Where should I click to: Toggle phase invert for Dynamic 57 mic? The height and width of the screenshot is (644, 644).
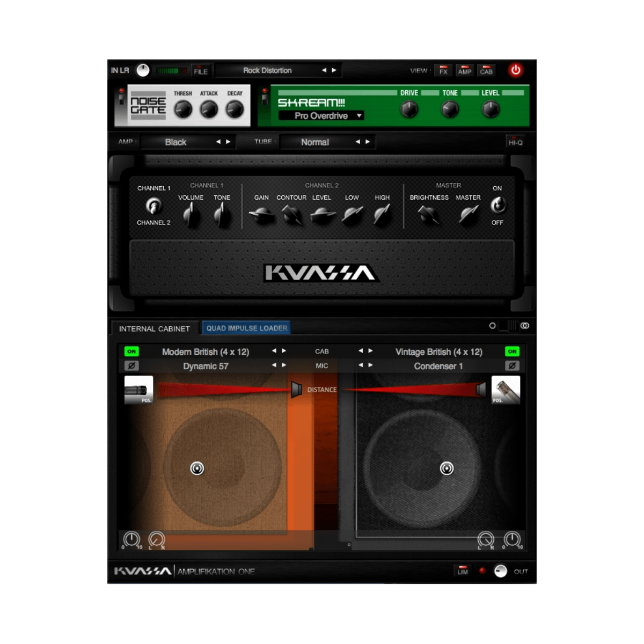(x=131, y=365)
